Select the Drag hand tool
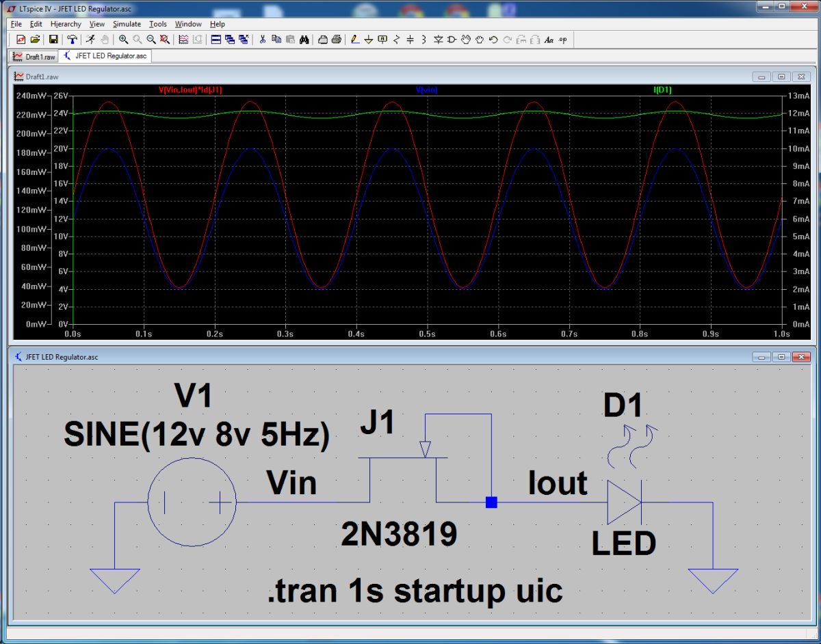The image size is (821, 644). pos(480,40)
